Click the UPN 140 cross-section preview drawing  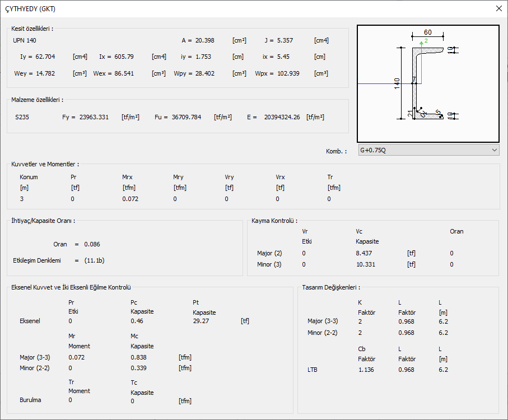point(428,83)
